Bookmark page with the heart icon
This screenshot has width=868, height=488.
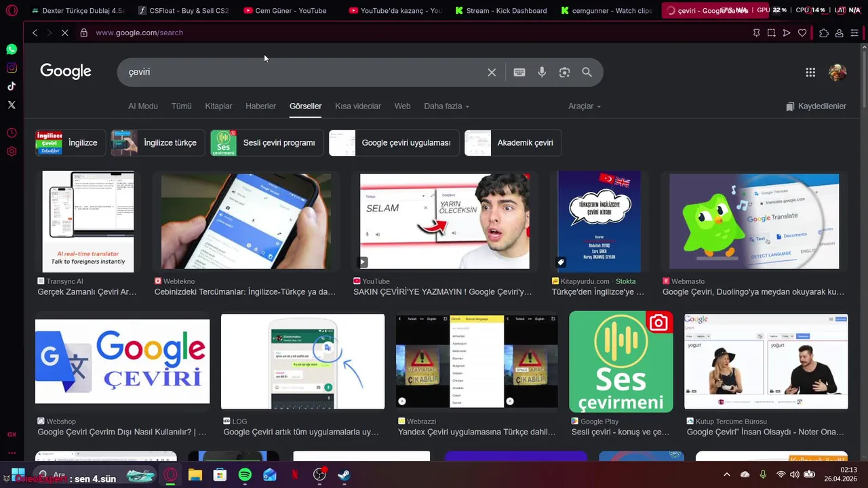(x=802, y=33)
